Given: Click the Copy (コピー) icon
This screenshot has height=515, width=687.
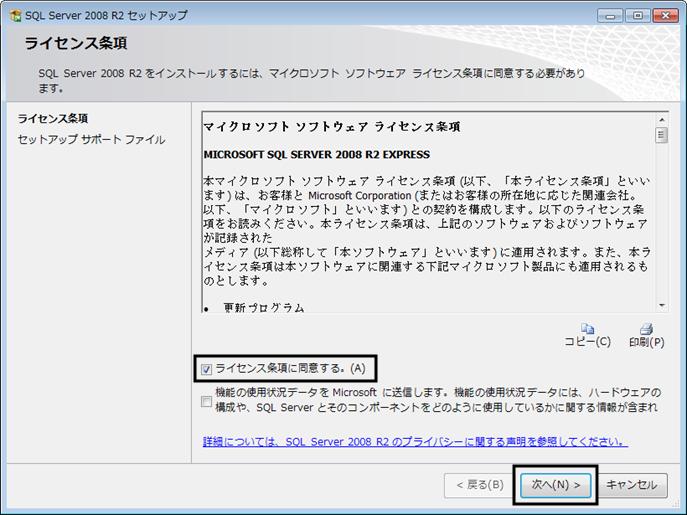Looking at the screenshot, I should point(588,328).
